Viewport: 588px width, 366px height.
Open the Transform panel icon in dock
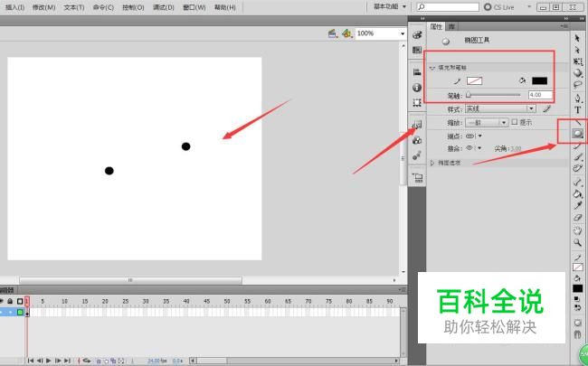tap(417, 102)
